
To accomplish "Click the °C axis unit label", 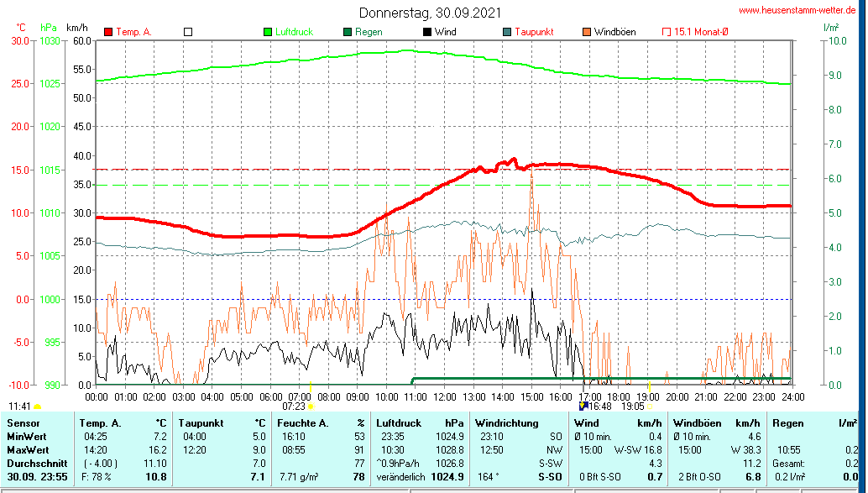I will point(20,28).
